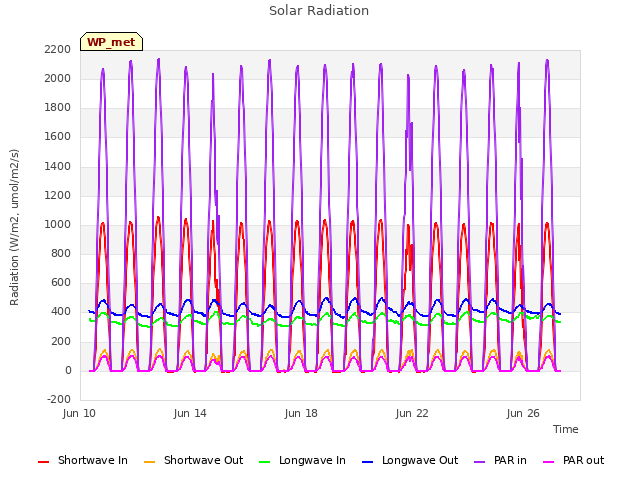Toggle the Longwave In legend entry
This screenshot has width=640, height=480.
(x=302, y=460)
